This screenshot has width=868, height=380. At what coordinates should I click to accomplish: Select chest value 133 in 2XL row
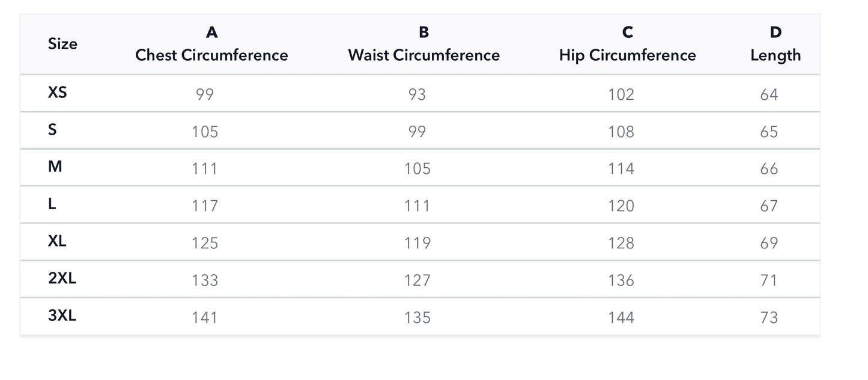[x=205, y=280]
